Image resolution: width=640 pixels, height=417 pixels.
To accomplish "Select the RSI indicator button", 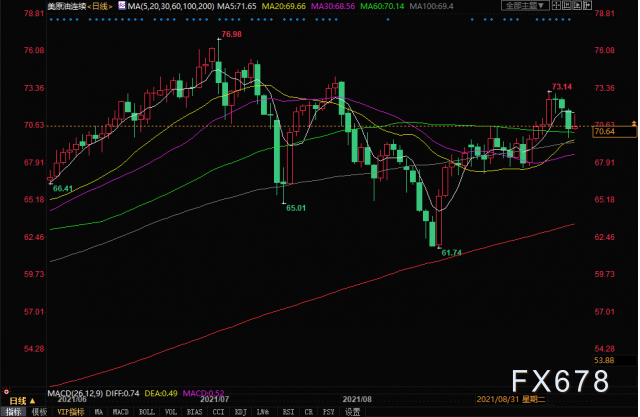I will (288, 412).
